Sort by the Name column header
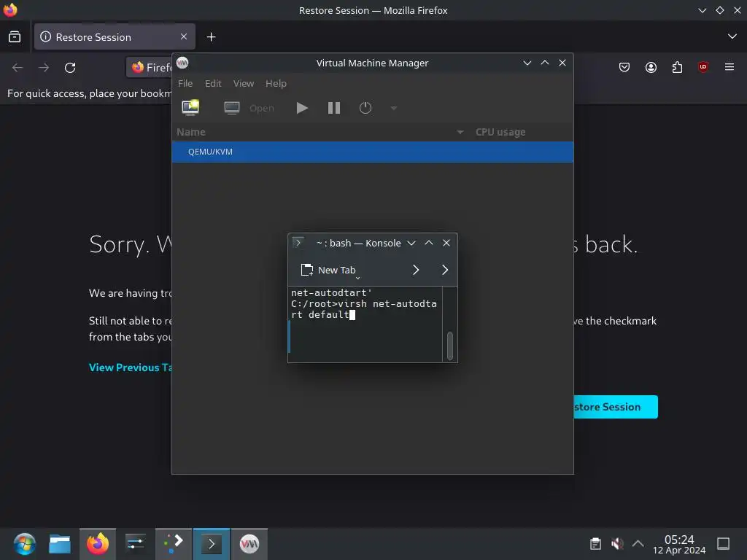 (191, 132)
